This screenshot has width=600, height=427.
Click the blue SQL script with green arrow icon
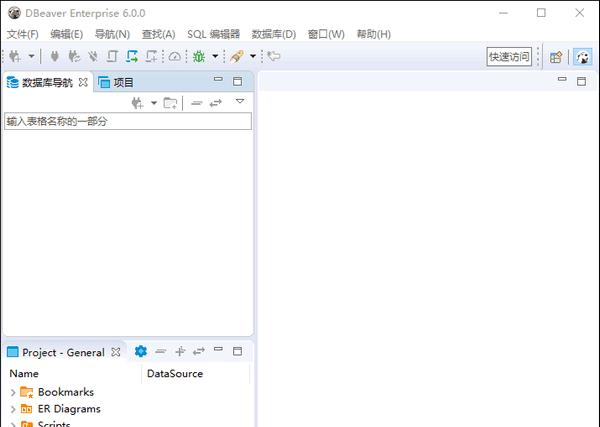[x=132, y=57]
